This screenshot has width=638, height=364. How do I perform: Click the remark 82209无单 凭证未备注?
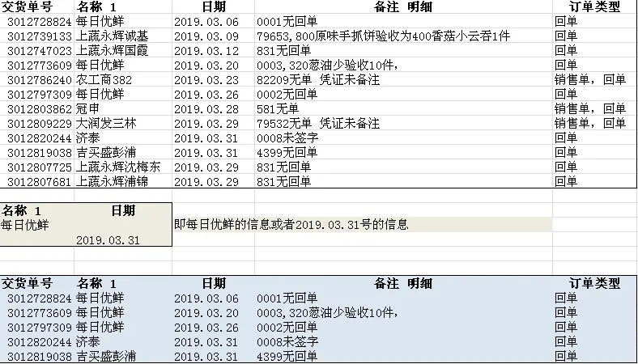317,80
